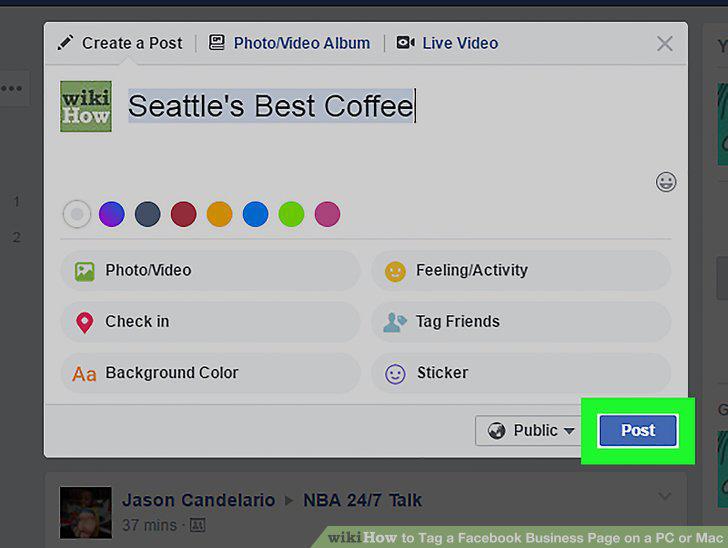Switch to the Photo/Video Album tab
The image size is (728, 548).
tap(289, 43)
